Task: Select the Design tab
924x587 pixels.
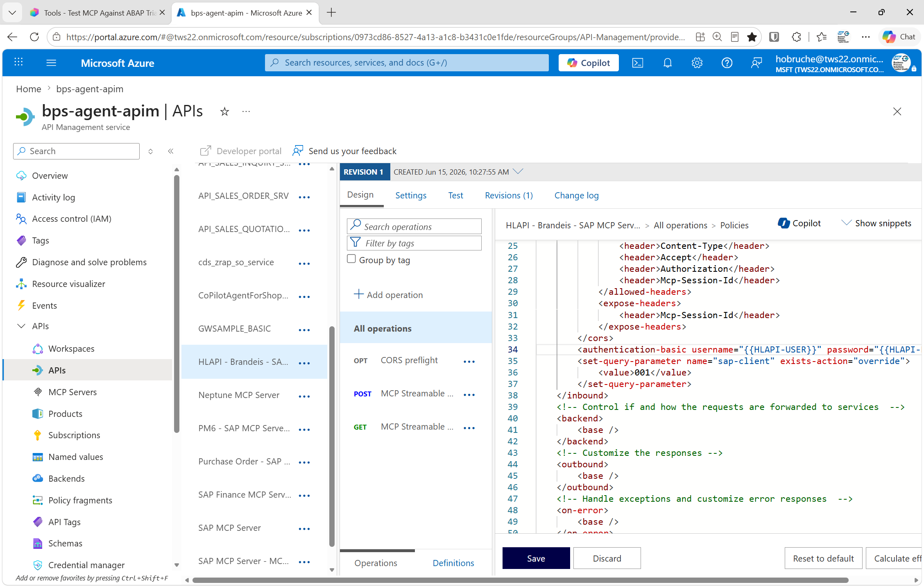Action: click(360, 195)
